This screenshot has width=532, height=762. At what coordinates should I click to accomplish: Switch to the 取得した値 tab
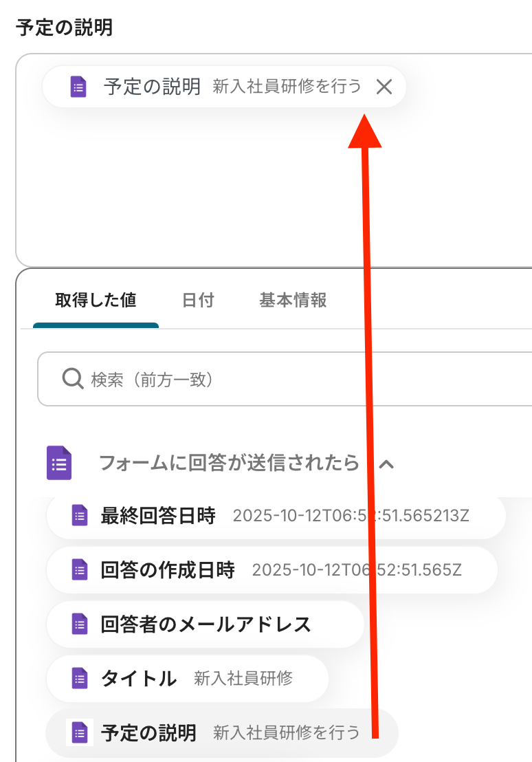point(96,300)
